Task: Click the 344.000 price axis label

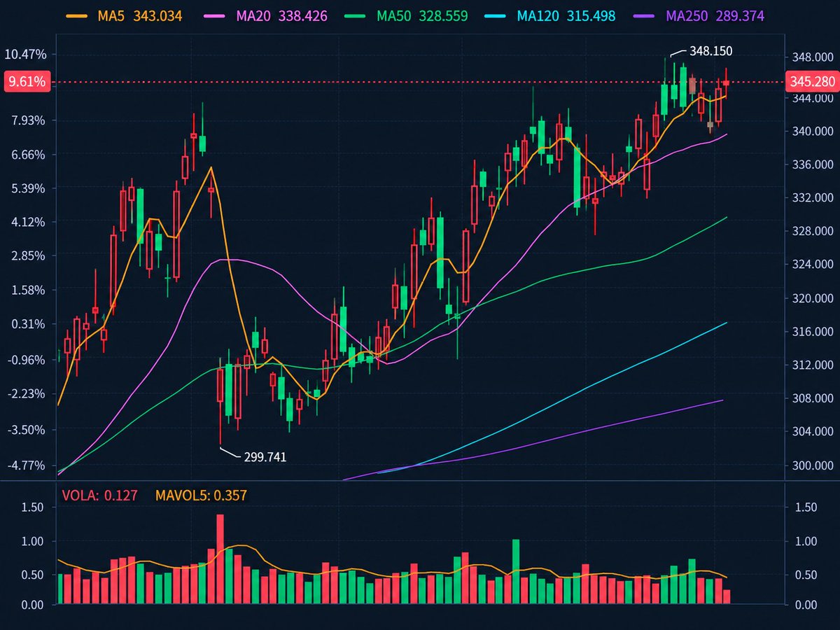Action: (813, 99)
